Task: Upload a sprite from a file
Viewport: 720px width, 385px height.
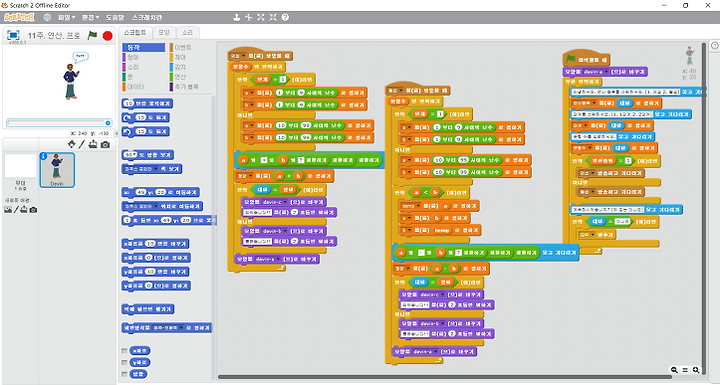Action: tap(93, 144)
